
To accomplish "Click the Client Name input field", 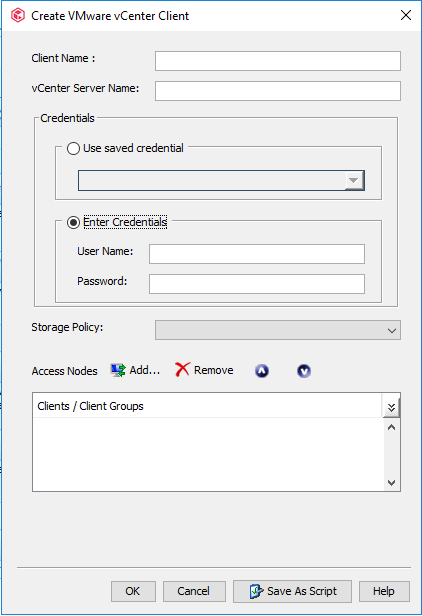I will pos(278,61).
